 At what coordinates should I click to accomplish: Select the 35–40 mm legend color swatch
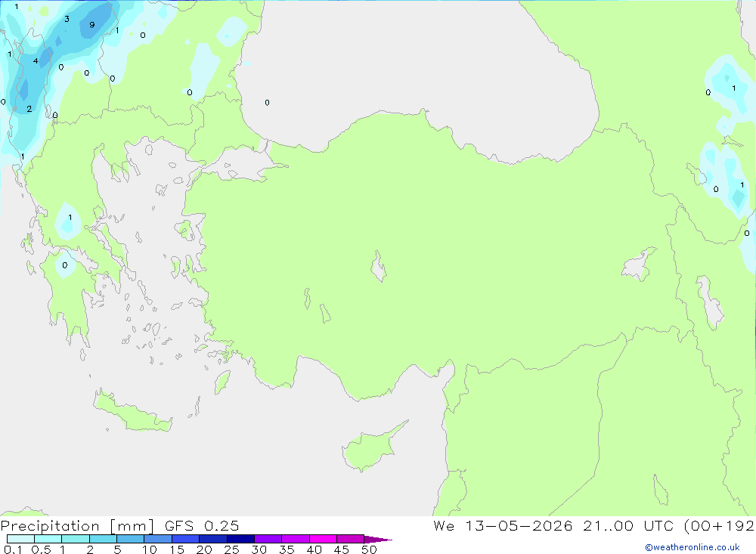(296, 539)
